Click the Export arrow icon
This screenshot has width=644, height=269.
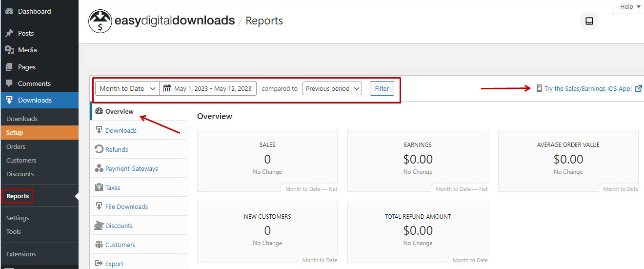99,264
